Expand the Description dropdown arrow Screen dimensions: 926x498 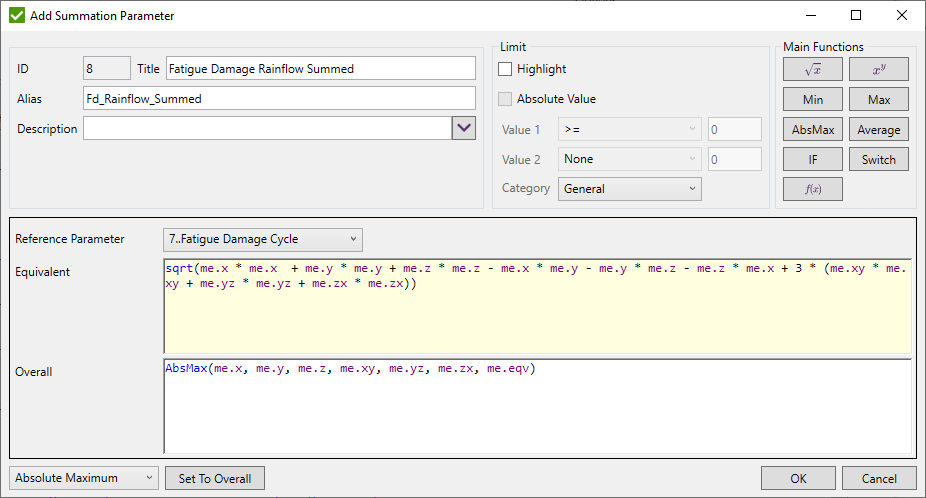click(x=464, y=128)
